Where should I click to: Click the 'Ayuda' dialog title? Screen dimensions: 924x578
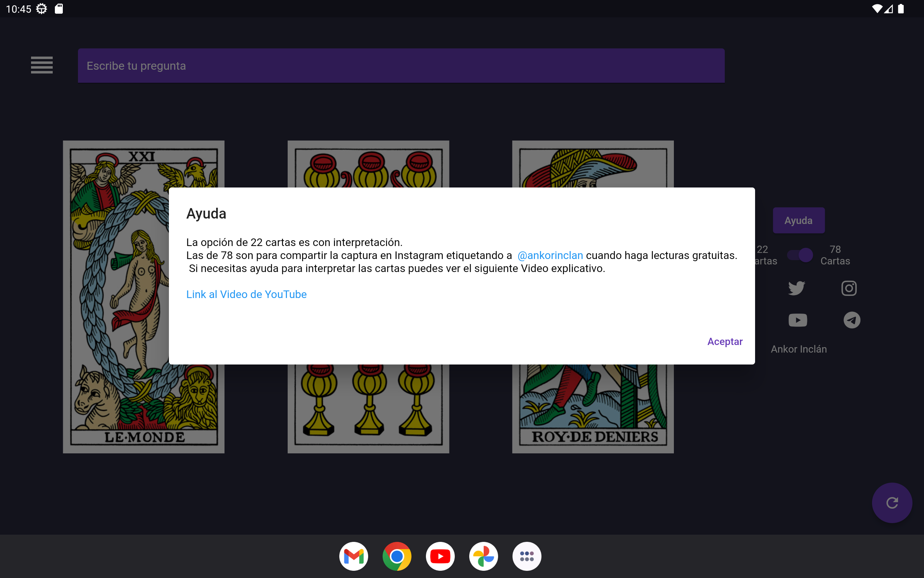[x=206, y=213]
